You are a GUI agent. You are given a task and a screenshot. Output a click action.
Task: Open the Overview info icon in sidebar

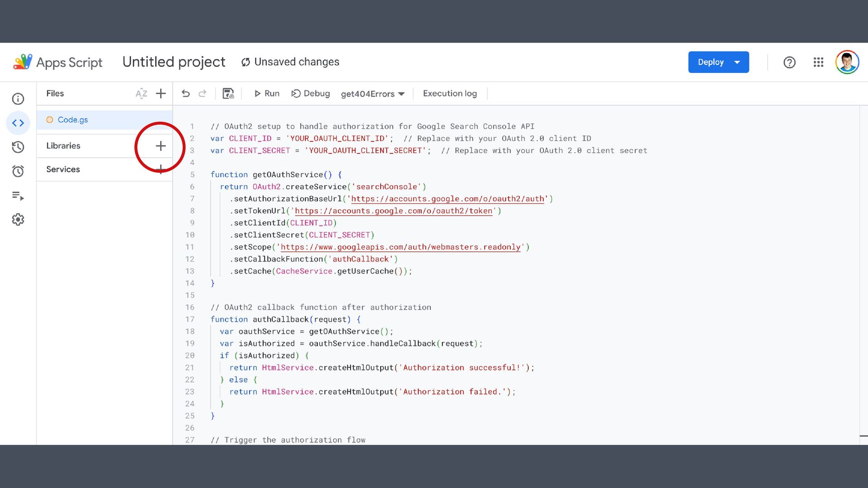[x=18, y=99]
